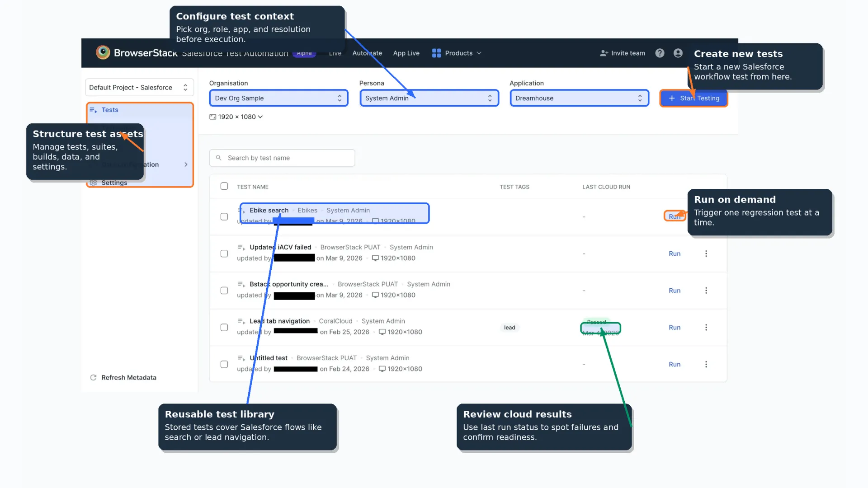Open three-dot menu for Updated iACV failed
This screenshot has height=488, width=868.
click(706, 253)
